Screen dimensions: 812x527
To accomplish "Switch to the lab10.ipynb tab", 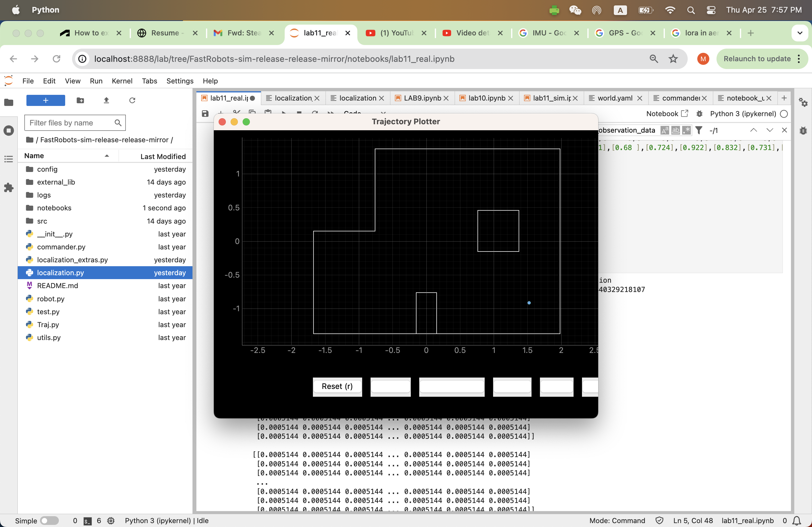I will click(x=486, y=98).
